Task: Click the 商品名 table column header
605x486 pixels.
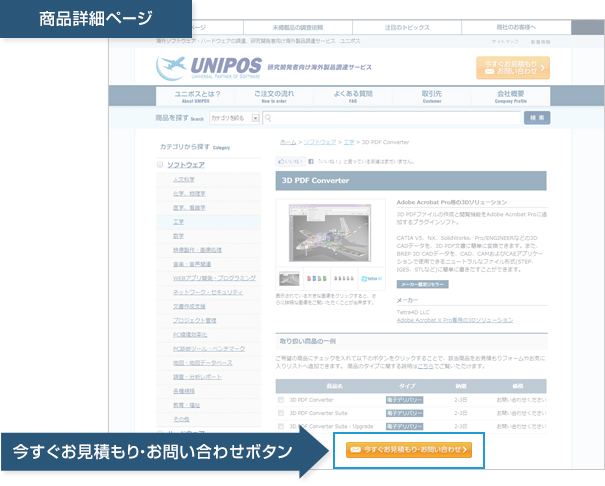Action: click(x=335, y=386)
